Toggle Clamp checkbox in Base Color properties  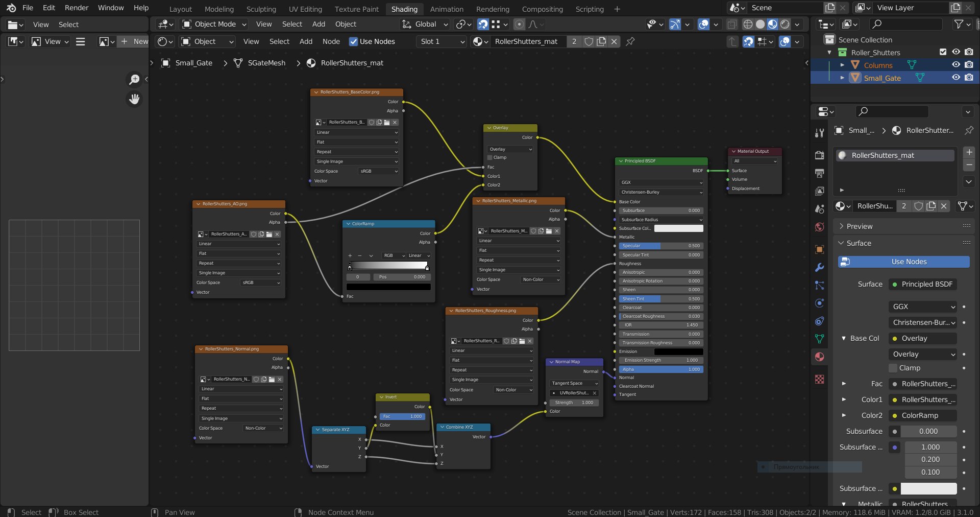pyautogui.click(x=893, y=368)
